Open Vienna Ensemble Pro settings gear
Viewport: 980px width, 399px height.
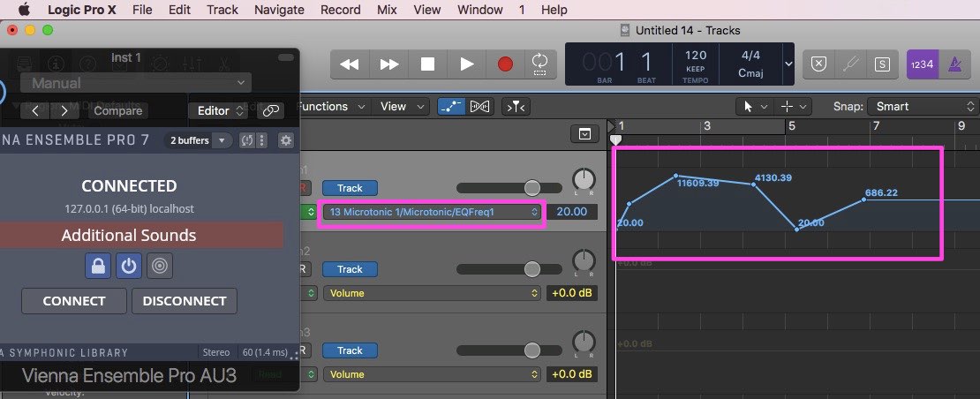[x=286, y=140]
